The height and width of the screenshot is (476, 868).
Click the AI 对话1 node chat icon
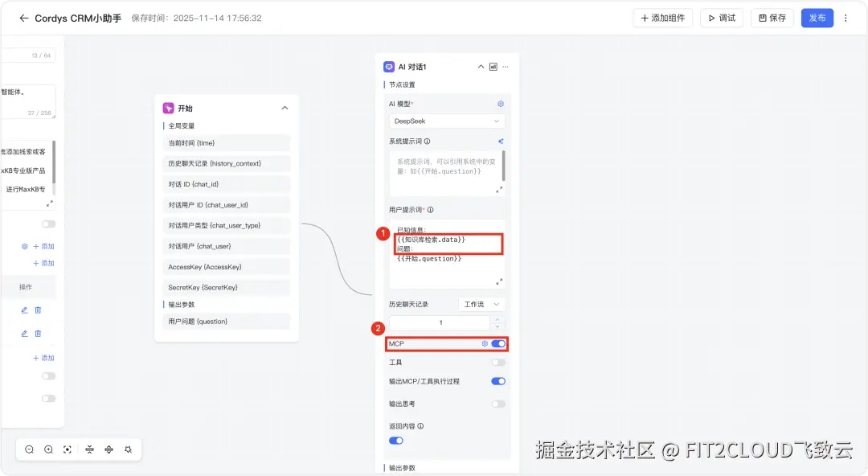[x=389, y=67]
